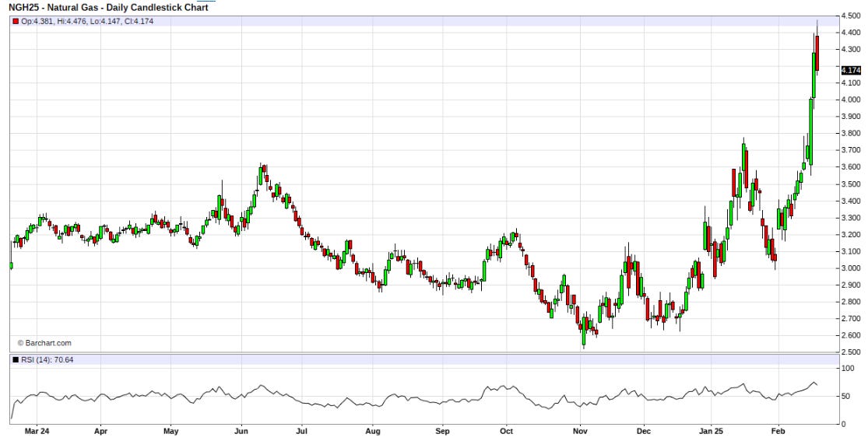Click the May date axis label
Screen dimensions: 868x441
171,430
